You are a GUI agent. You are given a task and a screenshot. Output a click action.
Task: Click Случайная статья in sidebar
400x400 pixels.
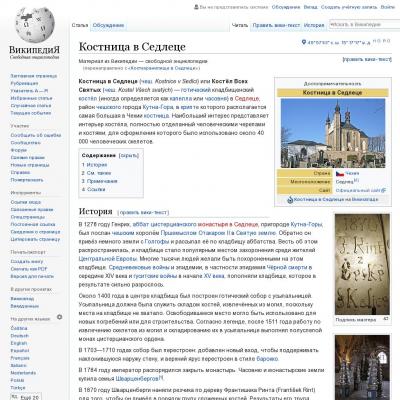31,105
